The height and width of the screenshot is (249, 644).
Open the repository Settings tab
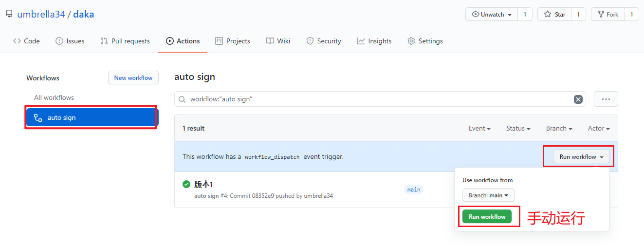(x=425, y=41)
